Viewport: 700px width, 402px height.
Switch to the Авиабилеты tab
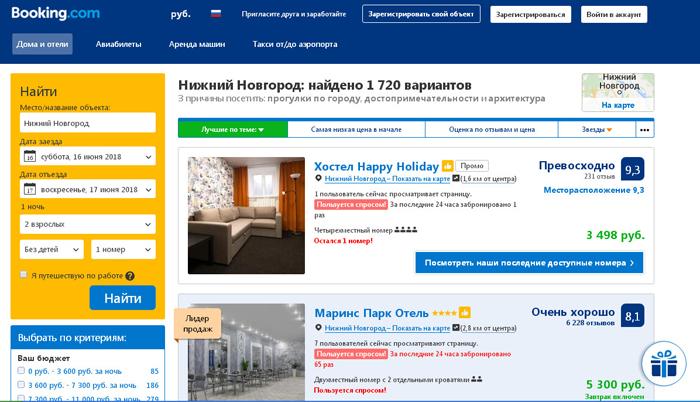(x=118, y=44)
